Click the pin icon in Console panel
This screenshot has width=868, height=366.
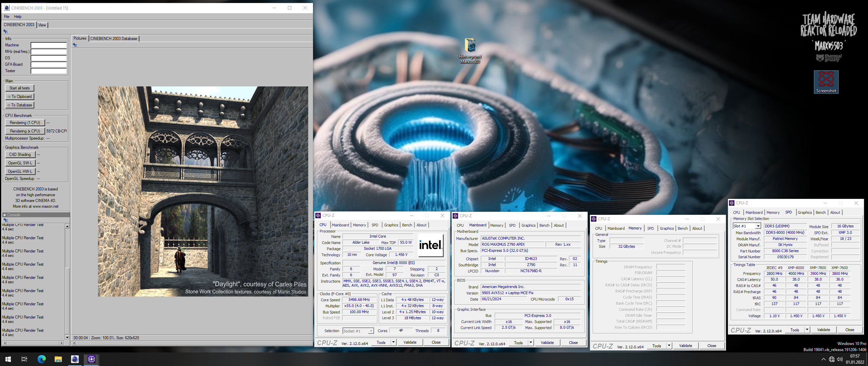pyautogui.click(x=5, y=220)
